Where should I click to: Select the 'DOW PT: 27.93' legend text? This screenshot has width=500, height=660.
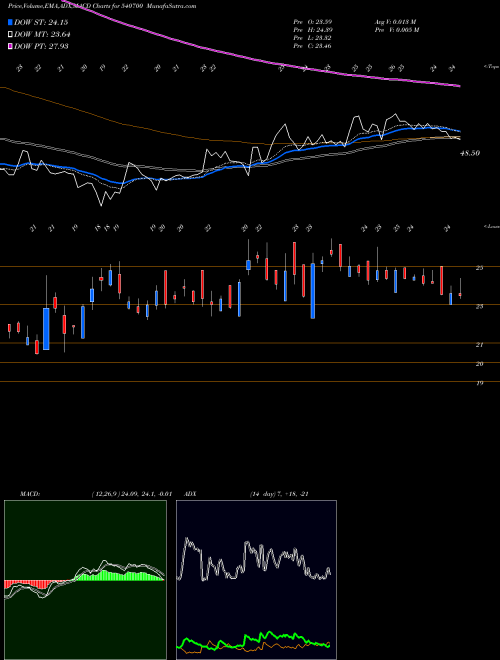(41, 46)
